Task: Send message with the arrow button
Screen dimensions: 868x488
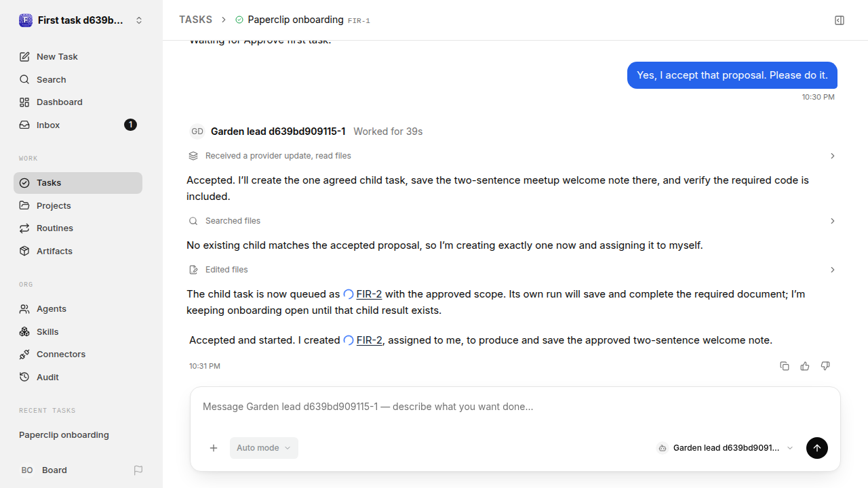Action: coord(817,448)
